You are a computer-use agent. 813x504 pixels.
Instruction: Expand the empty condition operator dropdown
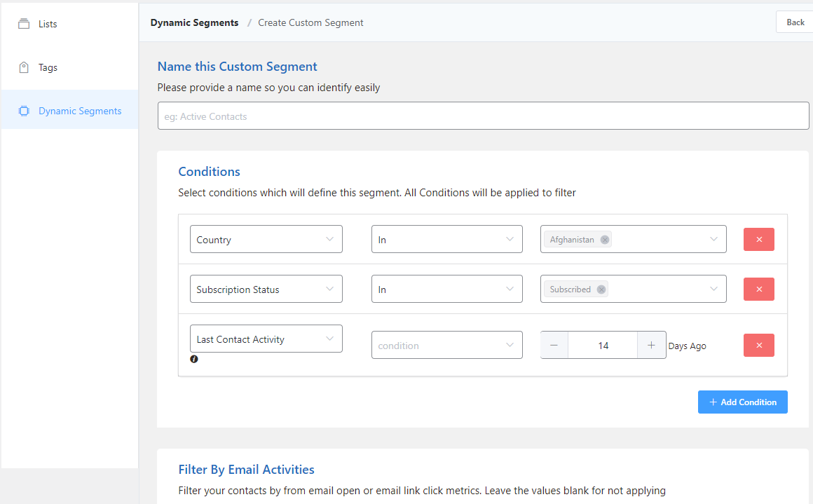(x=446, y=345)
